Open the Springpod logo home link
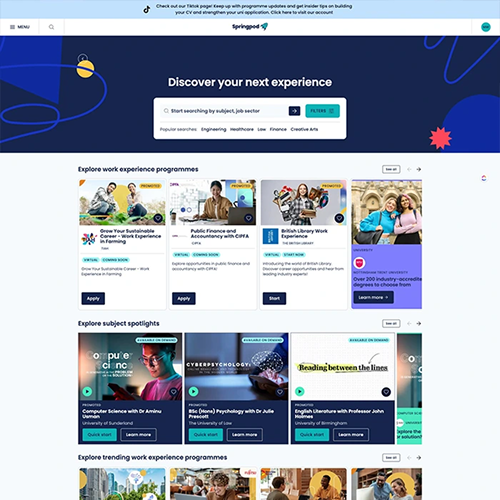500x500 pixels. click(250, 27)
